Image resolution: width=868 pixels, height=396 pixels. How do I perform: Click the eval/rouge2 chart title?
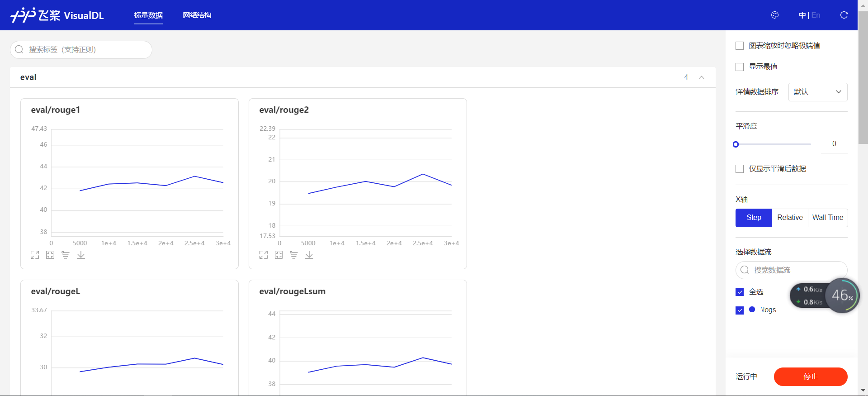(284, 110)
